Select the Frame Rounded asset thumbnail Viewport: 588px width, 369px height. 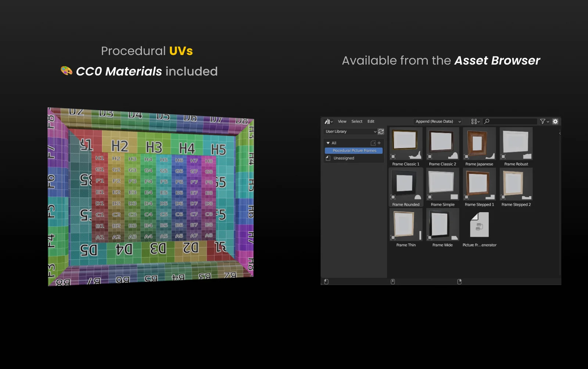tap(406, 184)
